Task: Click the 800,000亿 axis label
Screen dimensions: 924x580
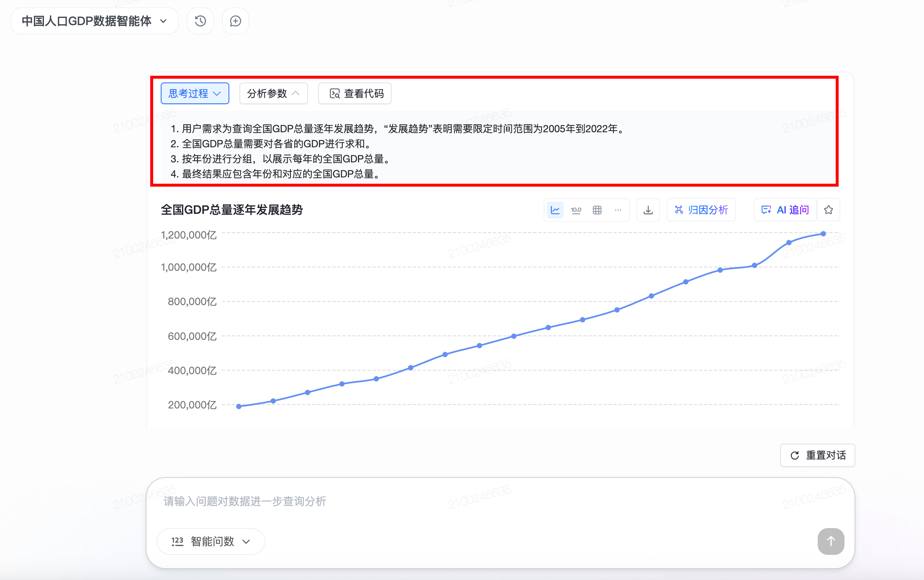Action: [192, 301]
